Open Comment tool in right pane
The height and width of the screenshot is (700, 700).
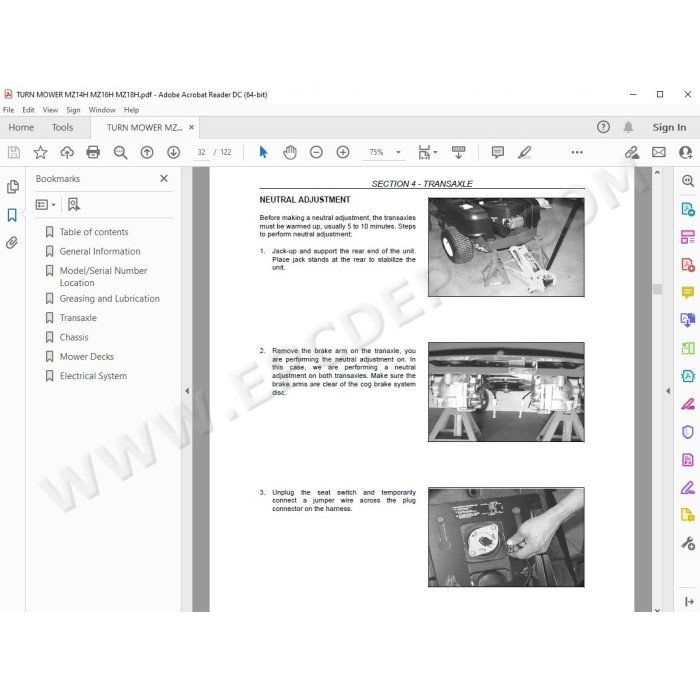tap(688, 292)
